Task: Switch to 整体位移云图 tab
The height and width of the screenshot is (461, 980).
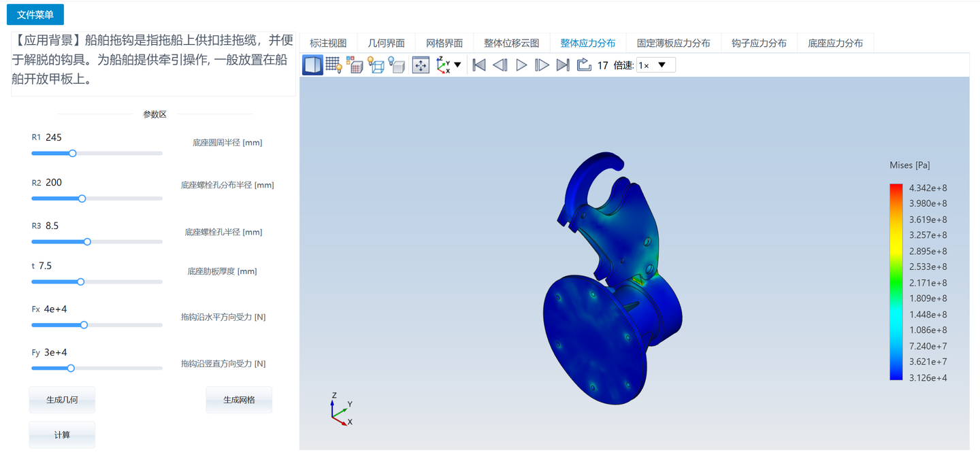Action: point(512,43)
